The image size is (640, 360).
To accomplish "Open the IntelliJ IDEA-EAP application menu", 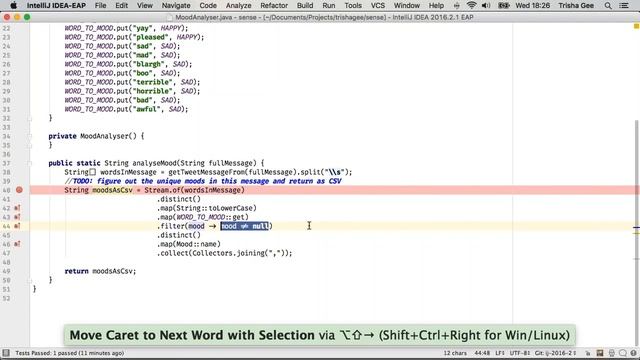I will click(56, 5).
